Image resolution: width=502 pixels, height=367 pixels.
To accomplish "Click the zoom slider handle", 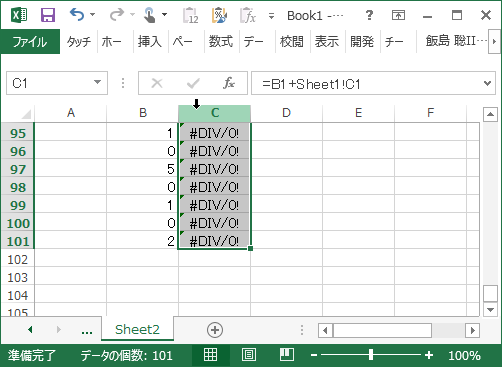I will [x=371, y=355].
